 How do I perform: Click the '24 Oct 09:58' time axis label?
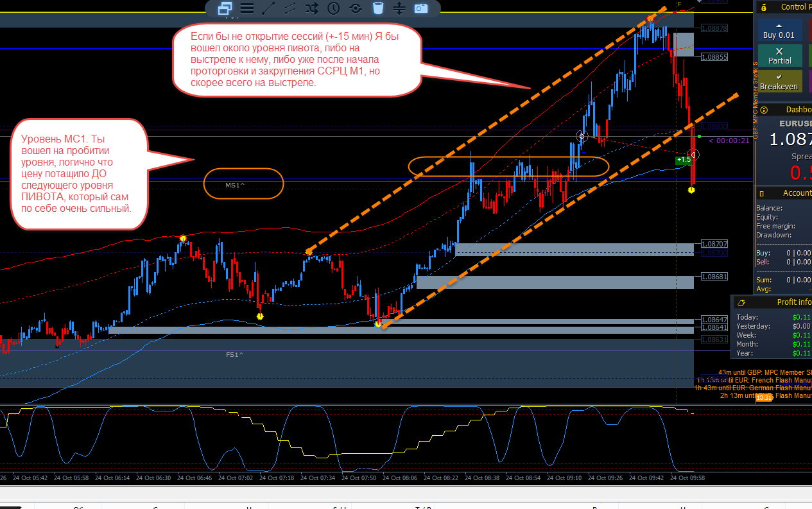[687, 478]
